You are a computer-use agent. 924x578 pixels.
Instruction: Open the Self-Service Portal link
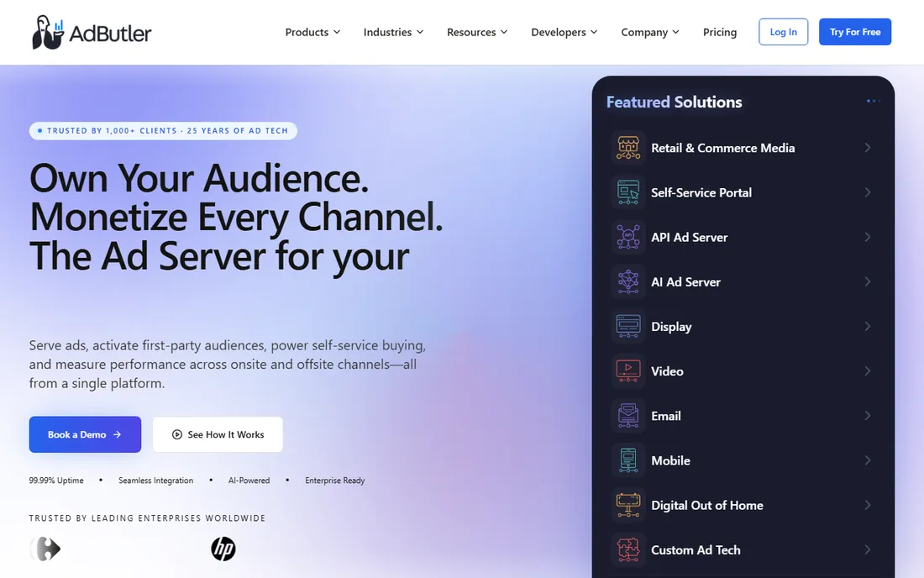743,192
